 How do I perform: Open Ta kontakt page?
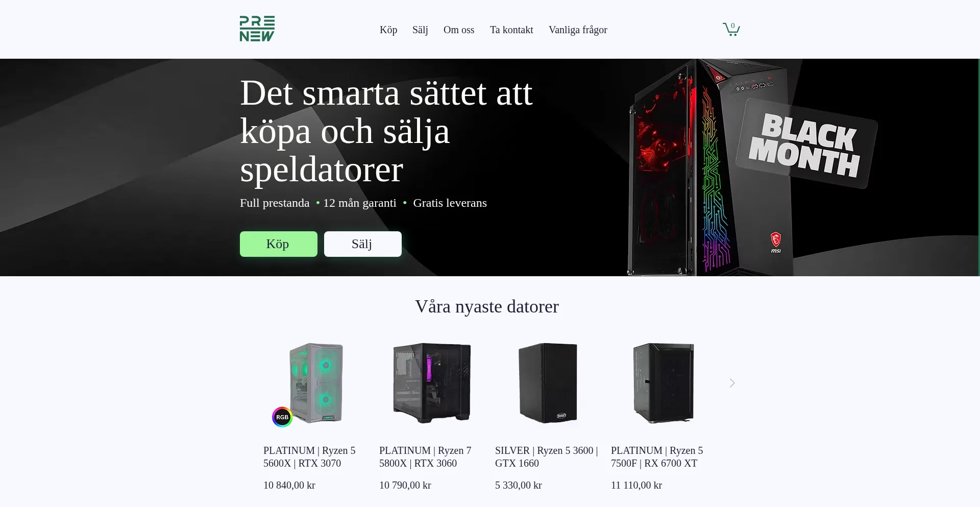tap(511, 30)
